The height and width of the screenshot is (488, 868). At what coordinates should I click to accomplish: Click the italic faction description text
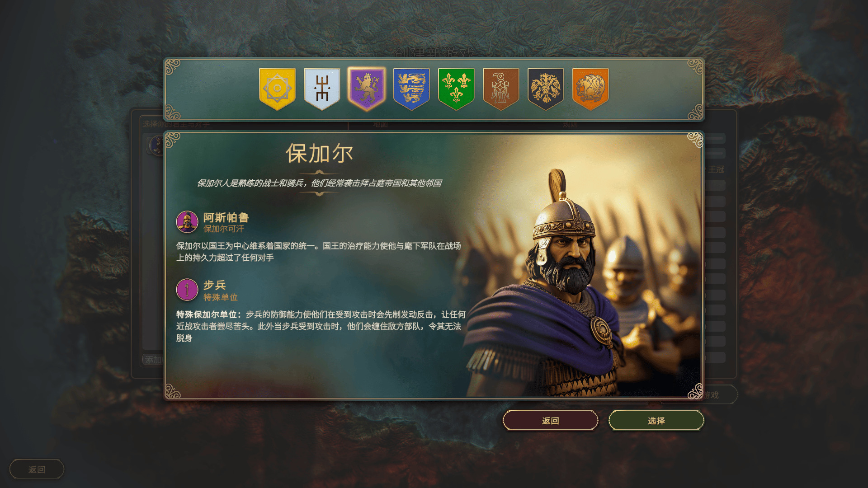click(x=319, y=183)
